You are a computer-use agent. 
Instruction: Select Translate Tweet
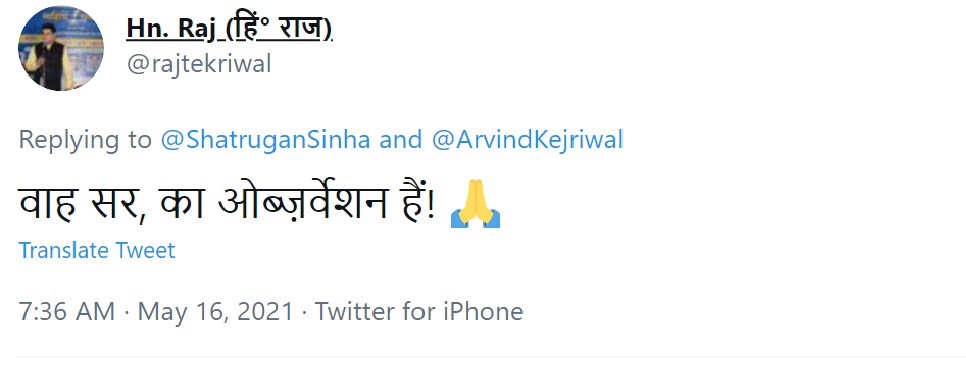97,251
